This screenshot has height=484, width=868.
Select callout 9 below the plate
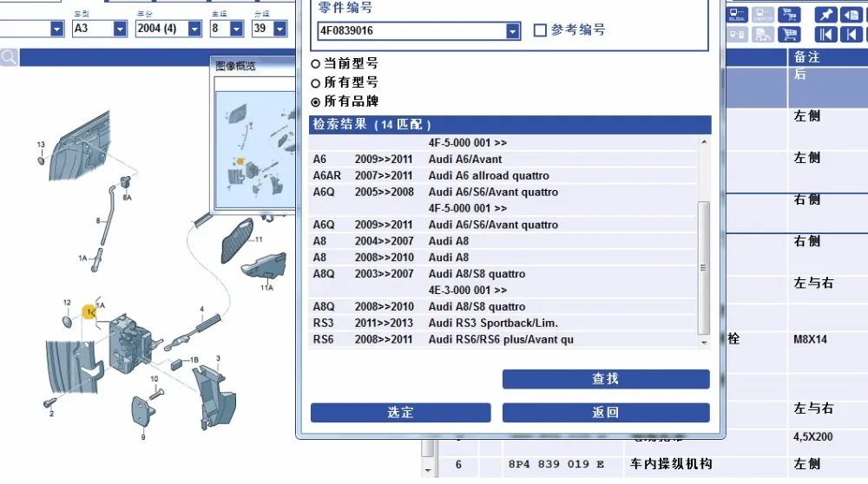[143, 437]
